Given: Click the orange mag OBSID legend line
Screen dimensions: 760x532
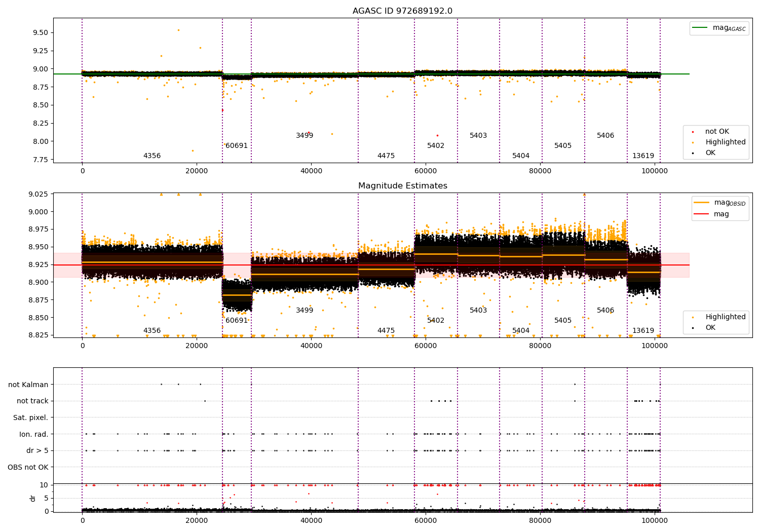Looking at the screenshot, I should coord(701,203).
